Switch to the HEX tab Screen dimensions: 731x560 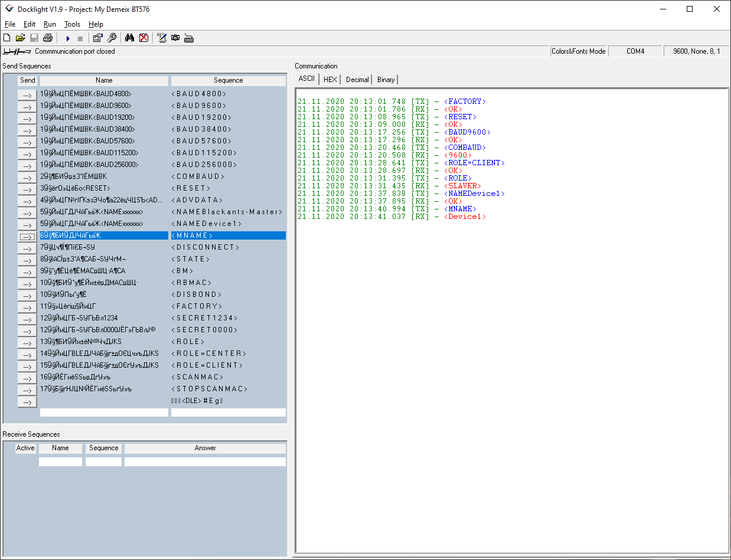pos(330,79)
